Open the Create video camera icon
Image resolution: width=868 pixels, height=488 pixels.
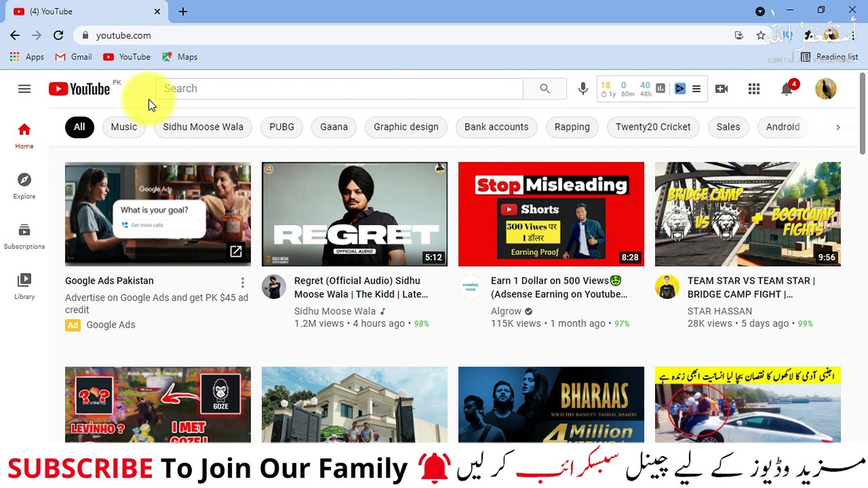pos(722,89)
